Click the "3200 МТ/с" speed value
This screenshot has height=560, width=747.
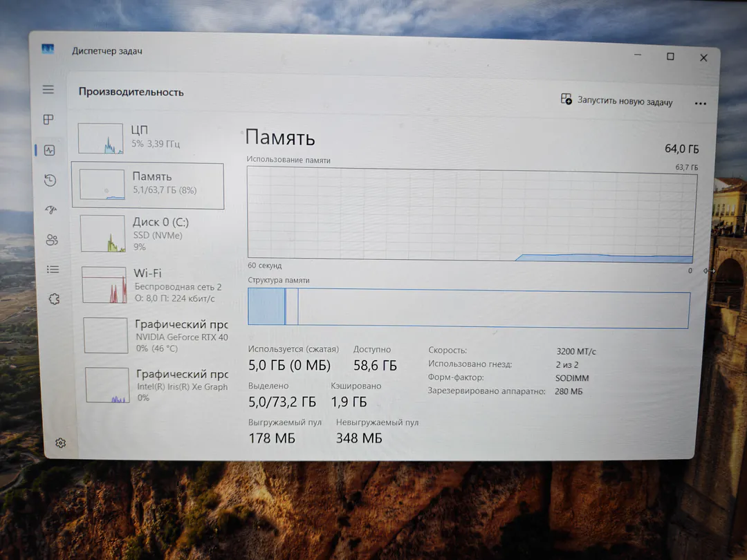coord(576,351)
